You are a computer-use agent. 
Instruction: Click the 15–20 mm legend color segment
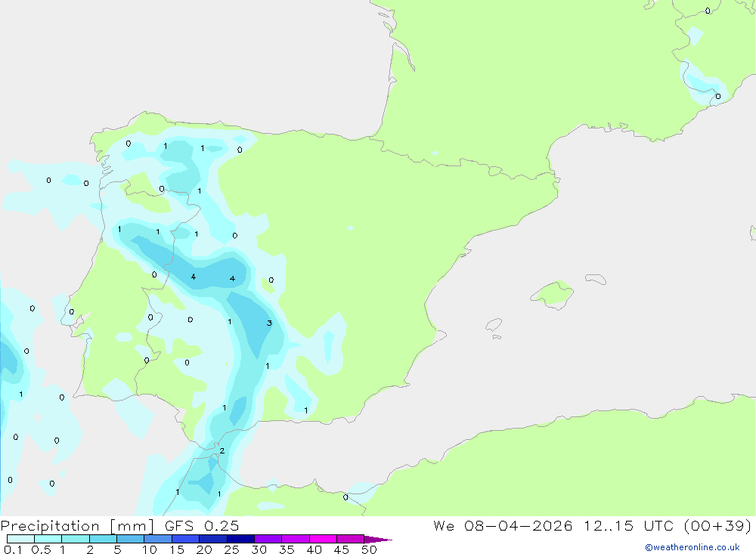point(186,539)
